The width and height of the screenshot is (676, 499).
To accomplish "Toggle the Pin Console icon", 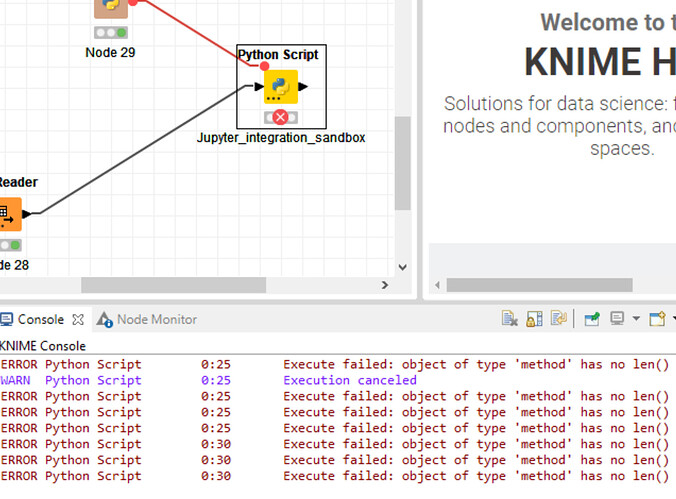I will click(592, 319).
